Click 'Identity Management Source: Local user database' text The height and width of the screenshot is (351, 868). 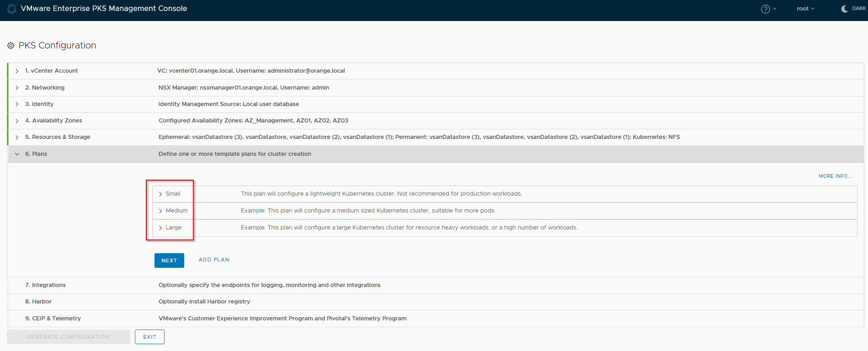tap(229, 104)
